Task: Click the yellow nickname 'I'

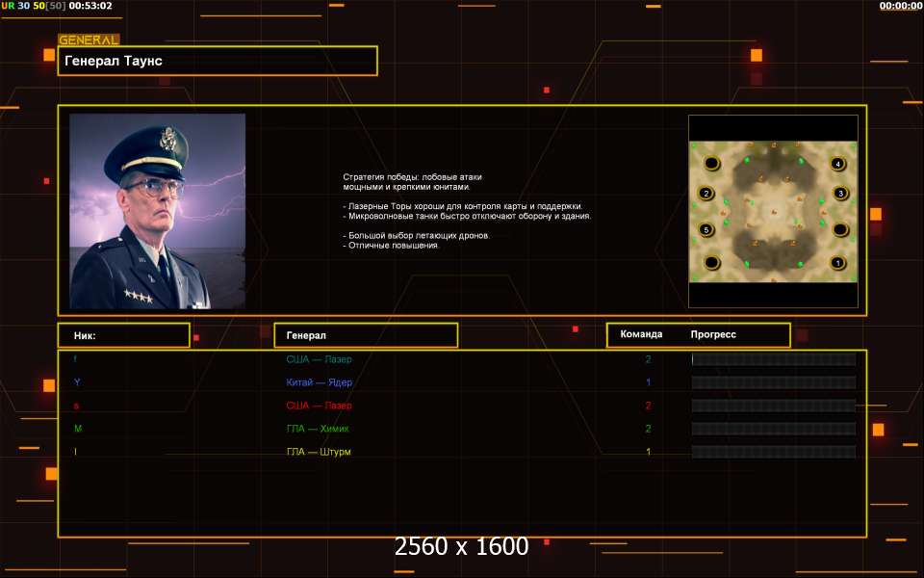Action: [x=75, y=452]
